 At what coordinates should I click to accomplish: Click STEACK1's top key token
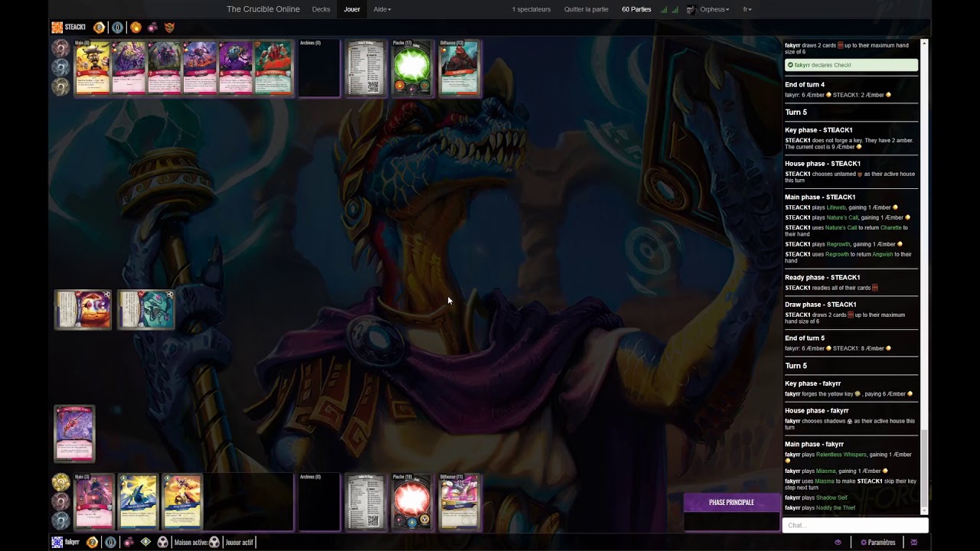[60, 47]
